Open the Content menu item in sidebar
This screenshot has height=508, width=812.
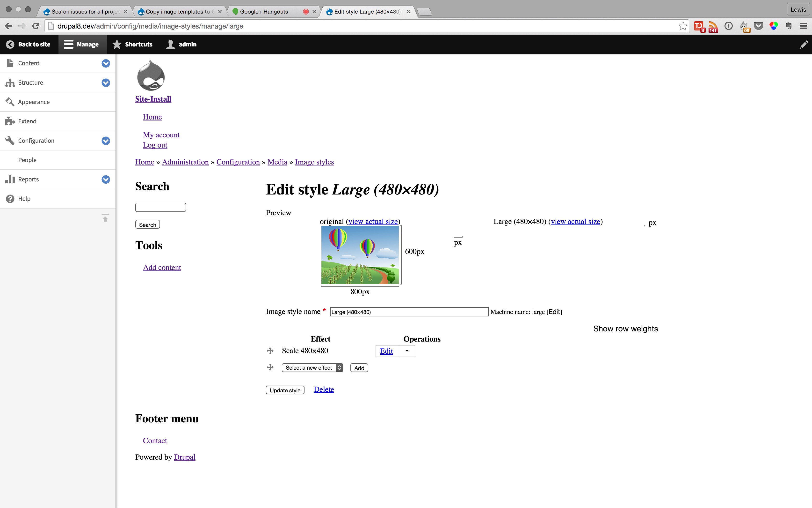click(29, 63)
